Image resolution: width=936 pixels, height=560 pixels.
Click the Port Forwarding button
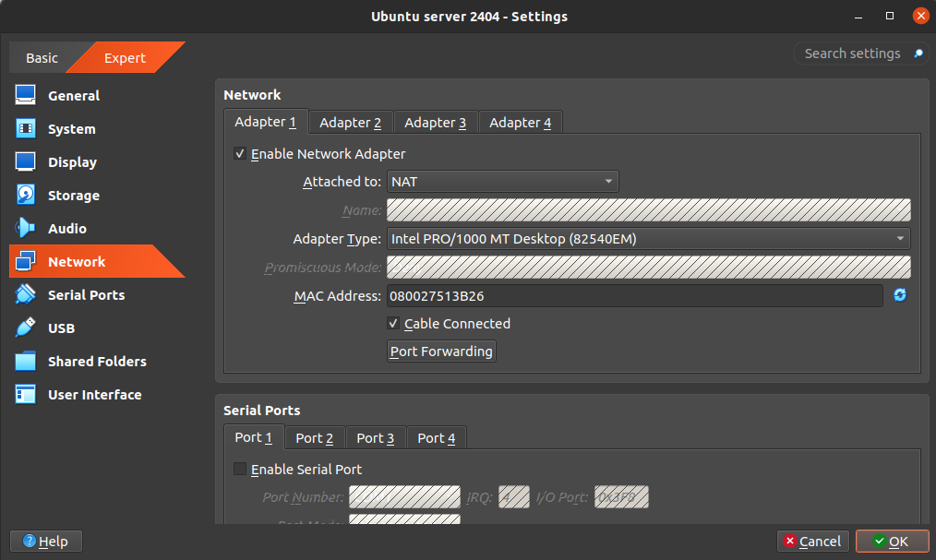click(x=441, y=351)
